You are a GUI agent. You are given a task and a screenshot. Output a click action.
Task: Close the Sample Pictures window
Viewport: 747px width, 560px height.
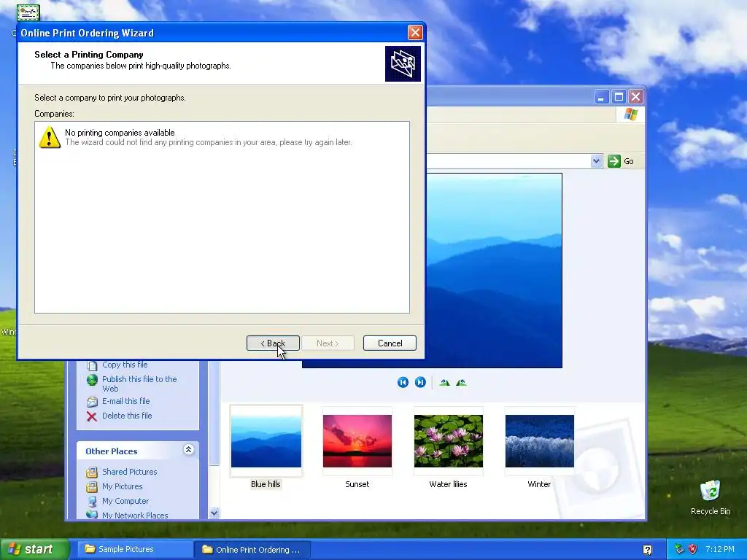click(x=635, y=97)
